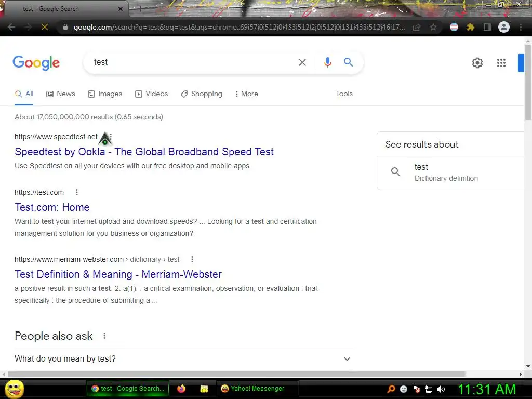Click the magnifier search button
Image resolution: width=532 pixels, height=399 pixels.
[348, 62]
